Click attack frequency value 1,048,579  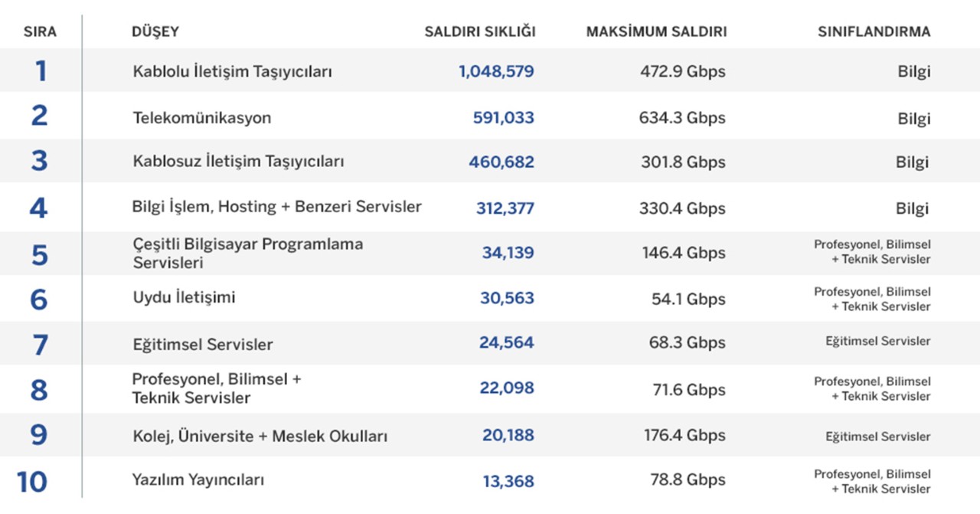click(496, 71)
